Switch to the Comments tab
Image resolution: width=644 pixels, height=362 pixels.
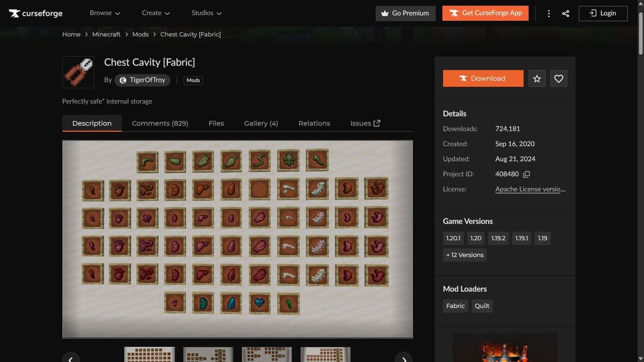pyautogui.click(x=160, y=123)
